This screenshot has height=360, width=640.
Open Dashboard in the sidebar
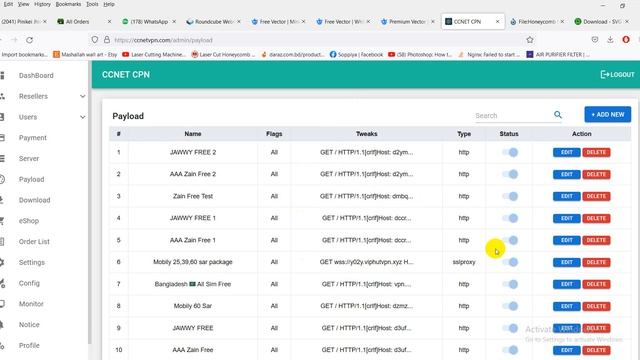pos(36,76)
